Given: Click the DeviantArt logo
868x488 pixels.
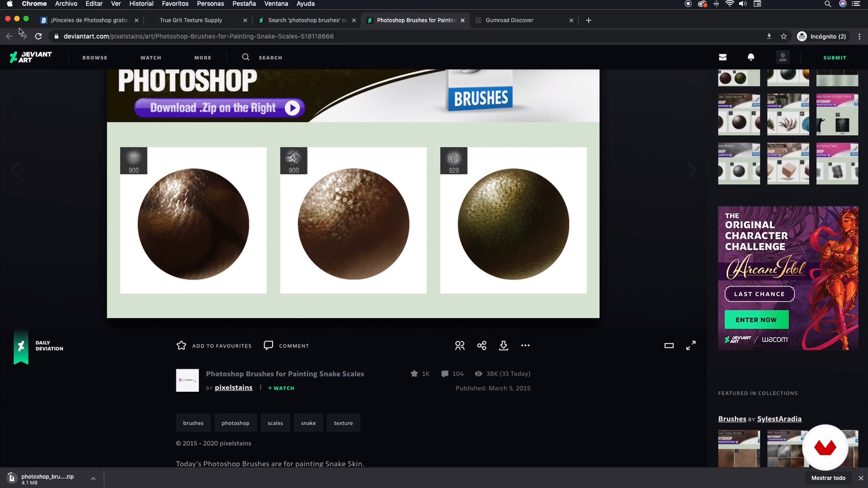Looking at the screenshot, I should click(x=31, y=57).
